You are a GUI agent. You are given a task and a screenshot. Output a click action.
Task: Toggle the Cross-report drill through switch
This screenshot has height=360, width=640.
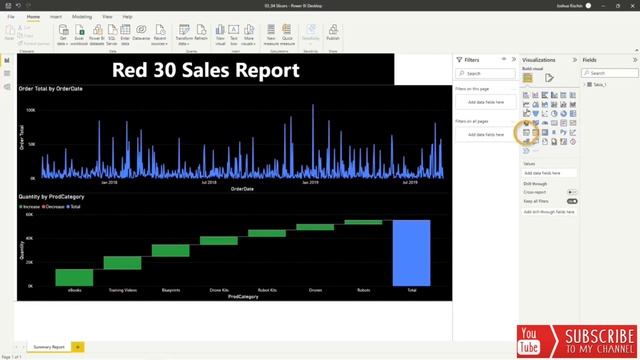(572, 192)
